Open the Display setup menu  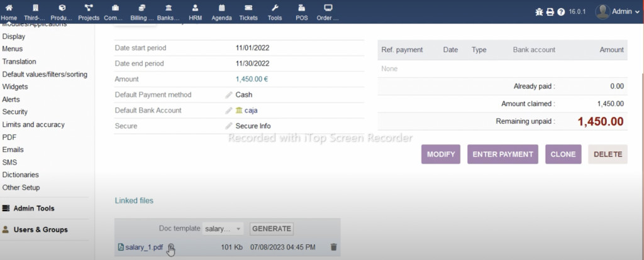tap(14, 36)
